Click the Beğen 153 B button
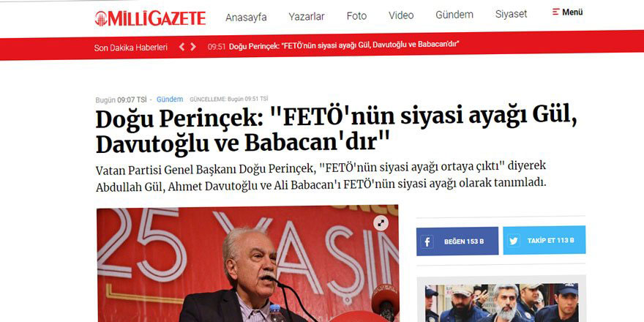The height and width of the screenshot is (322, 644). tap(457, 241)
